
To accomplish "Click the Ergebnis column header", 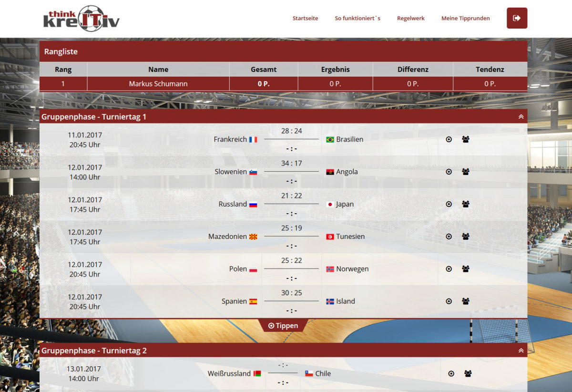I will point(336,69).
